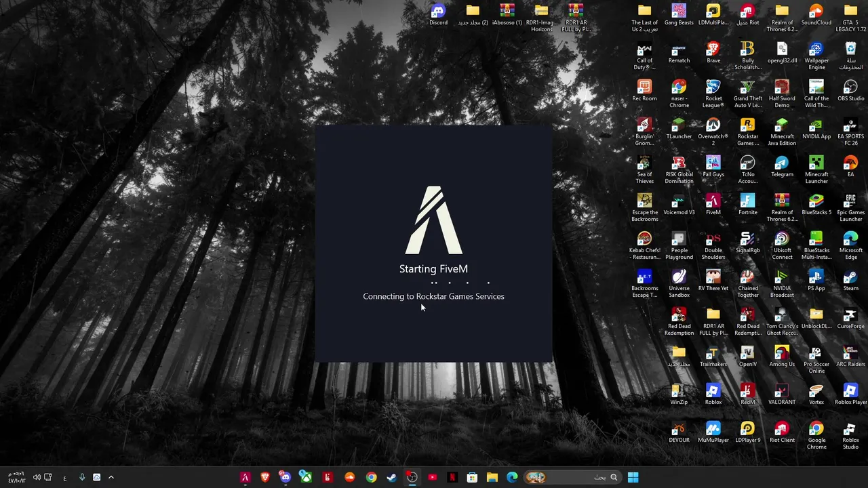Launch the Half Sword Demo shortcut
Image resolution: width=868 pixels, height=488 pixels.
[782, 94]
